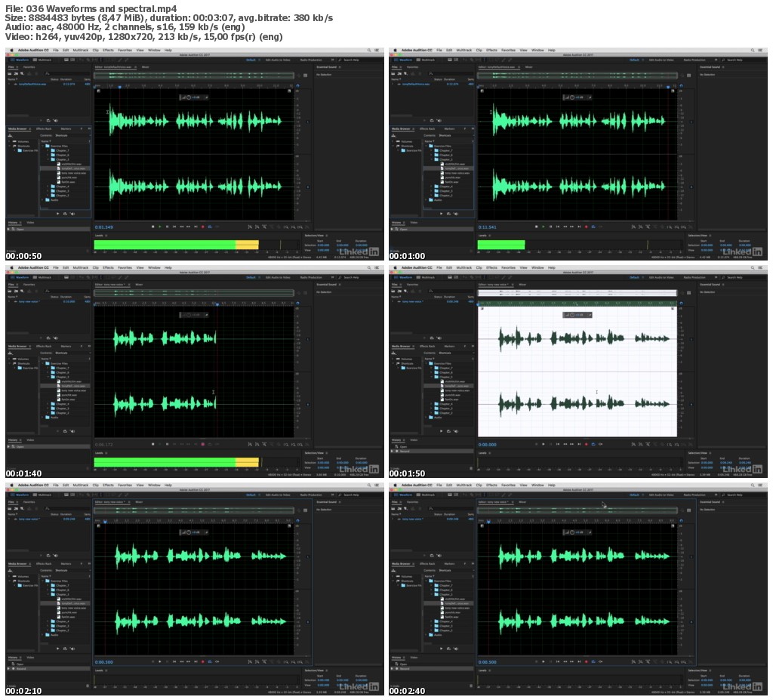The height and width of the screenshot is (700, 773).
Task: In the 00:00:50 frame, click the Import File icon in the Files panel
Action: pos(17,73)
